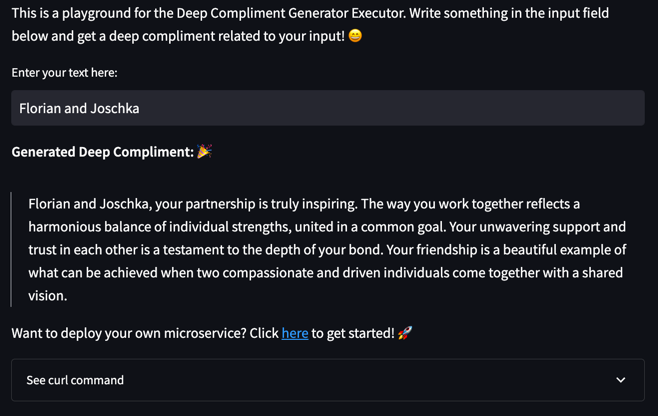Viewport: 658px width, 416px height.
Task: Click the word 'vision.' ending the compliment
Action: point(47,296)
